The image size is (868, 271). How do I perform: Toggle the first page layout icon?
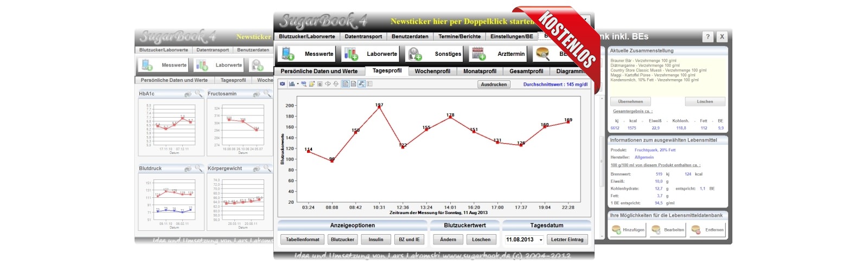pos(346,84)
